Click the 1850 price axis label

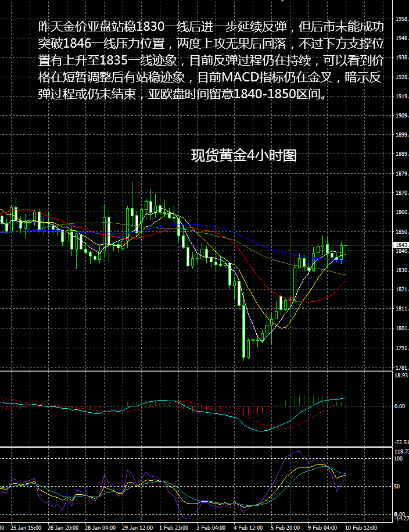402,232
